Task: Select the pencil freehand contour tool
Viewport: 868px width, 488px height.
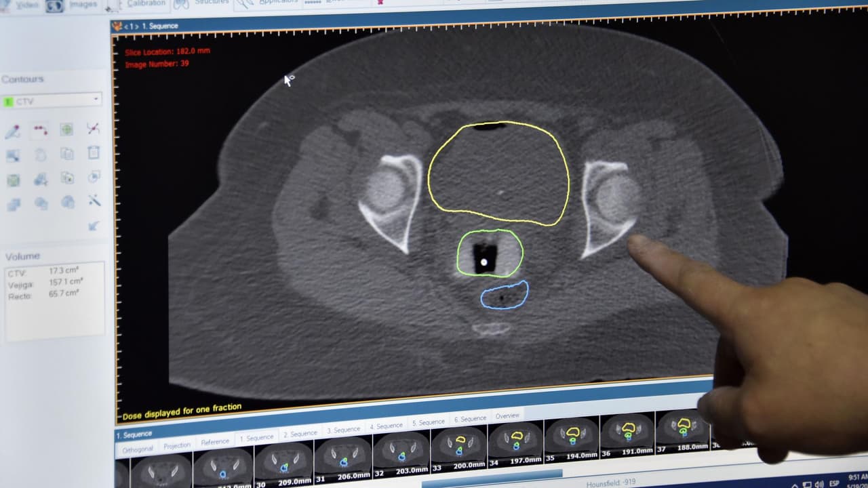Action: click(x=13, y=131)
